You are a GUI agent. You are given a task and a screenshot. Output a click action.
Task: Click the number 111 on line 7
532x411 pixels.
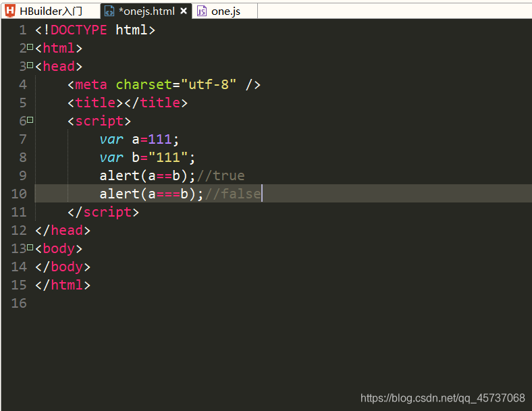(x=160, y=139)
